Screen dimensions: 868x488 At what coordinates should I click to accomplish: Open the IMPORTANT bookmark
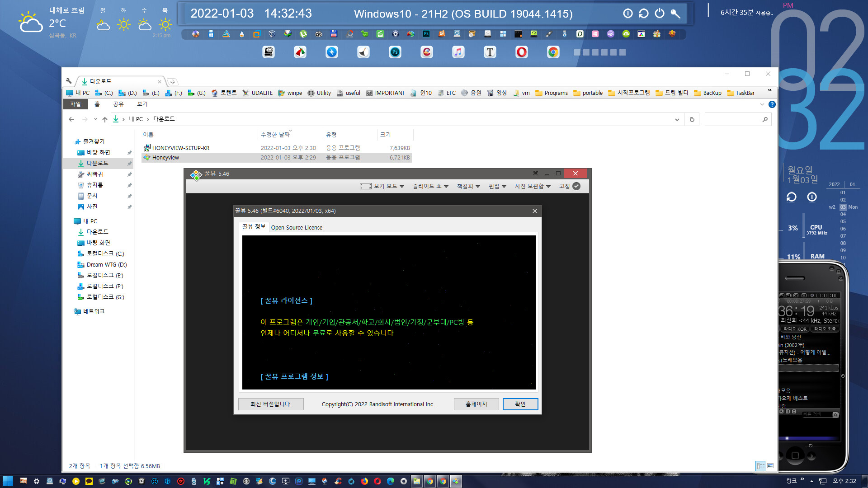pos(385,93)
